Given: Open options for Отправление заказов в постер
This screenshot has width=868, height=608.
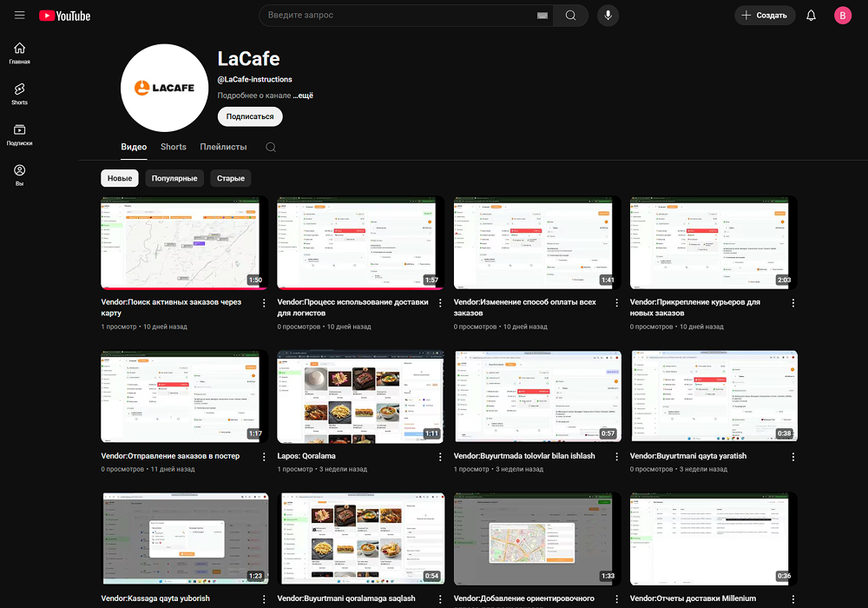Looking at the screenshot, I should (264, 457).
